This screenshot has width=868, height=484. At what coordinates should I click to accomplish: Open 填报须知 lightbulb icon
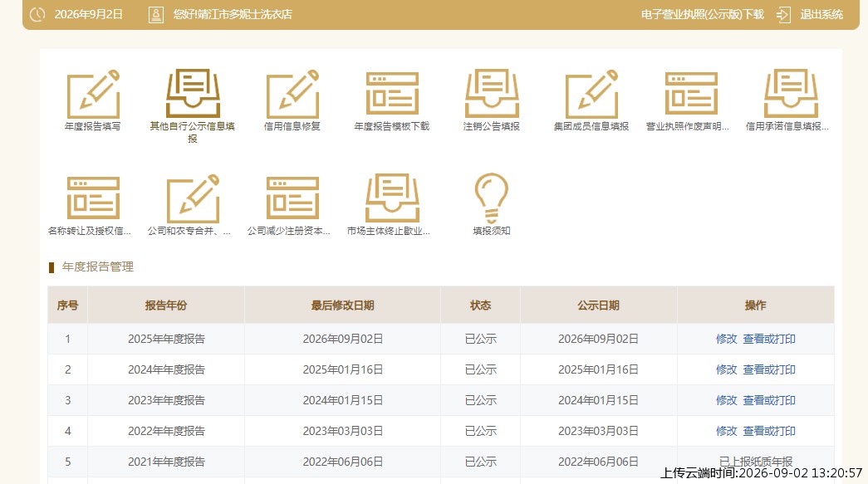click(492, 198)
